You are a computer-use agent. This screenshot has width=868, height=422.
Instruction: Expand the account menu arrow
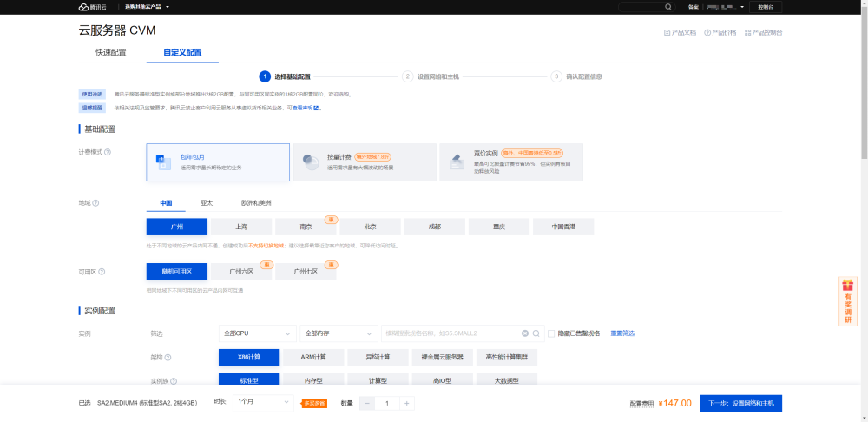(742, 7)
